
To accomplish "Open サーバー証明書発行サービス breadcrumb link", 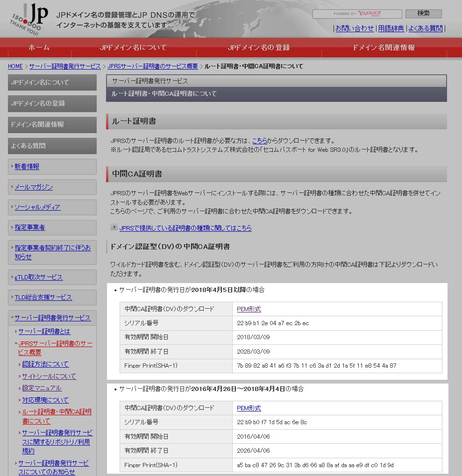I will click(64, 66).
